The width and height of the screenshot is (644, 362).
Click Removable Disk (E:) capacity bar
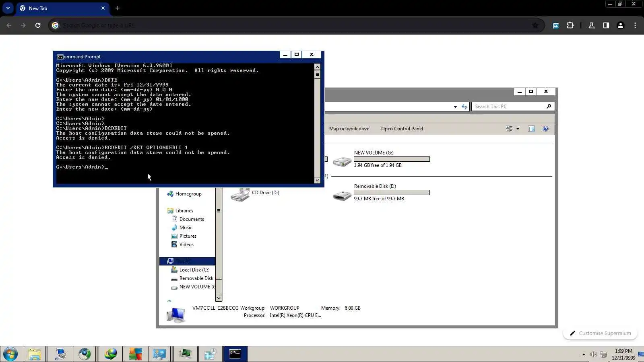[x=392, y=193]
